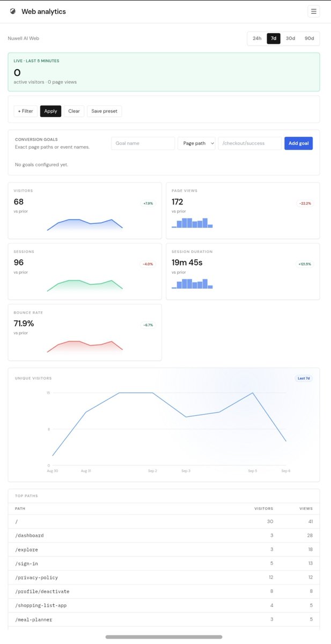Click the Sessions sparkline chart

(x=85, y=286)
